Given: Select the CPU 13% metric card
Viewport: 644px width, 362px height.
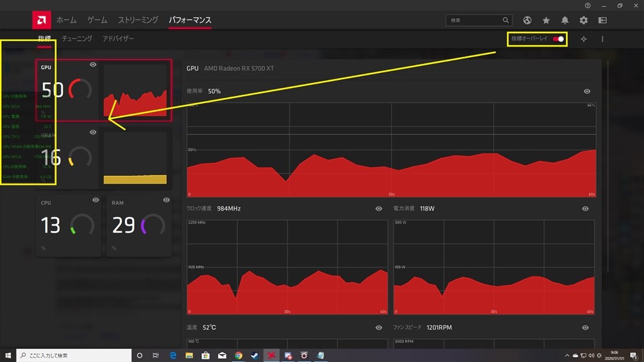Looking at the screenshot, I should [68, 226].
